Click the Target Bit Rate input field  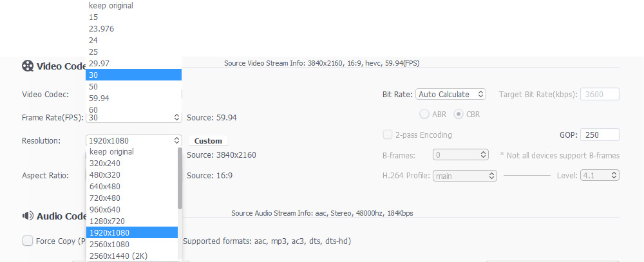coord(600,94)
